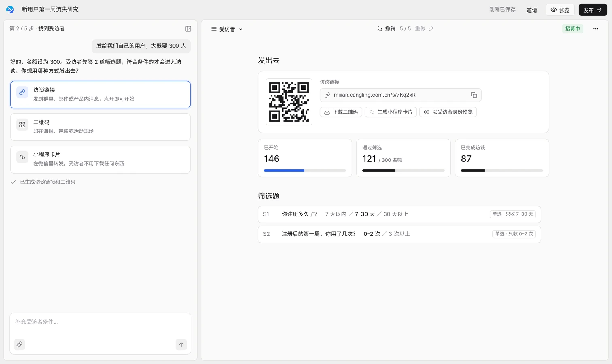The width and height of the screenshot is (612, 364).
Task: Click the project title 新用户第一周流失研究
Action: (50, 9)
